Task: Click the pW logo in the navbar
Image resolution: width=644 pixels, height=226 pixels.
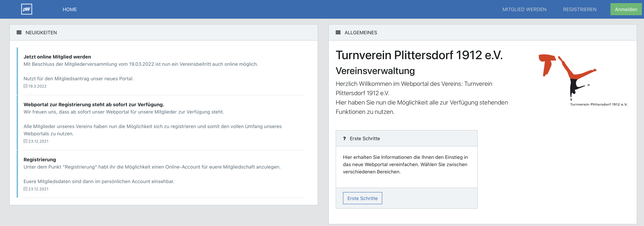Action: click(x=26, y=9)
